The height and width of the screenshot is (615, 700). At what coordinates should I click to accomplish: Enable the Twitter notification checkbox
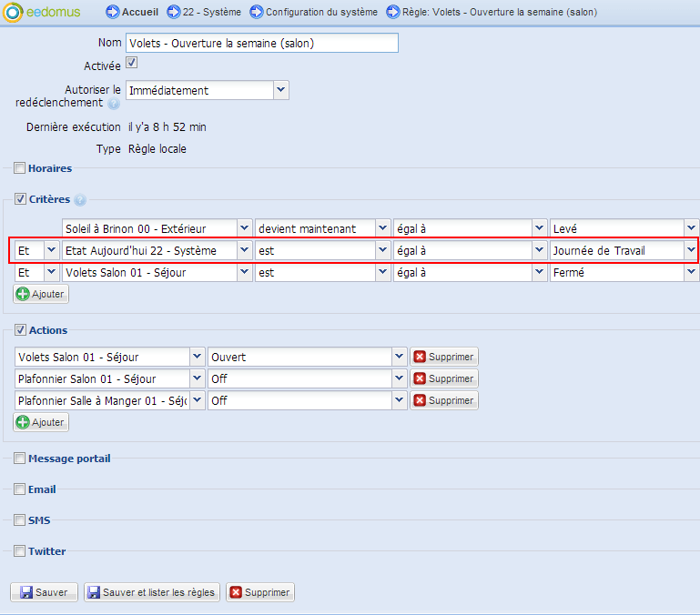(19, 551)
